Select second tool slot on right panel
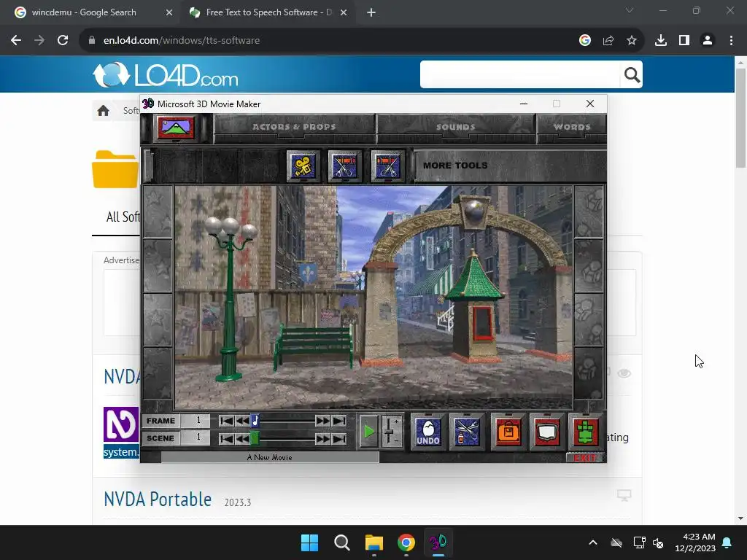The image size is (747, 560). pos(589,265)
